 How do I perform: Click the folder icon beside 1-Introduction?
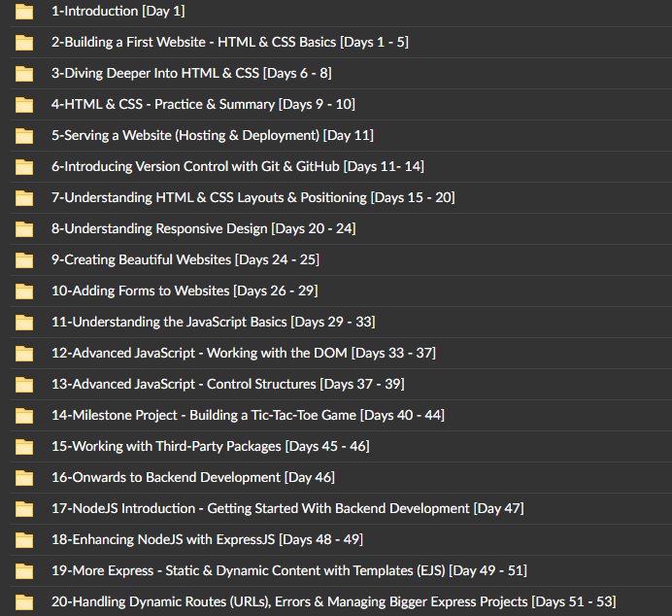tap(24, 12)
